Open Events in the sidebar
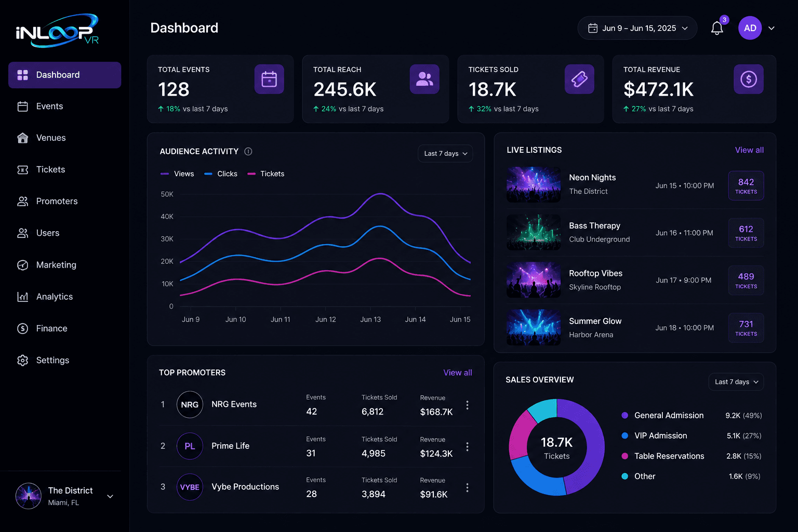Image resolution: width=798 pixels, height=532 pixels. pyautogui.click(x=64, y=107)
